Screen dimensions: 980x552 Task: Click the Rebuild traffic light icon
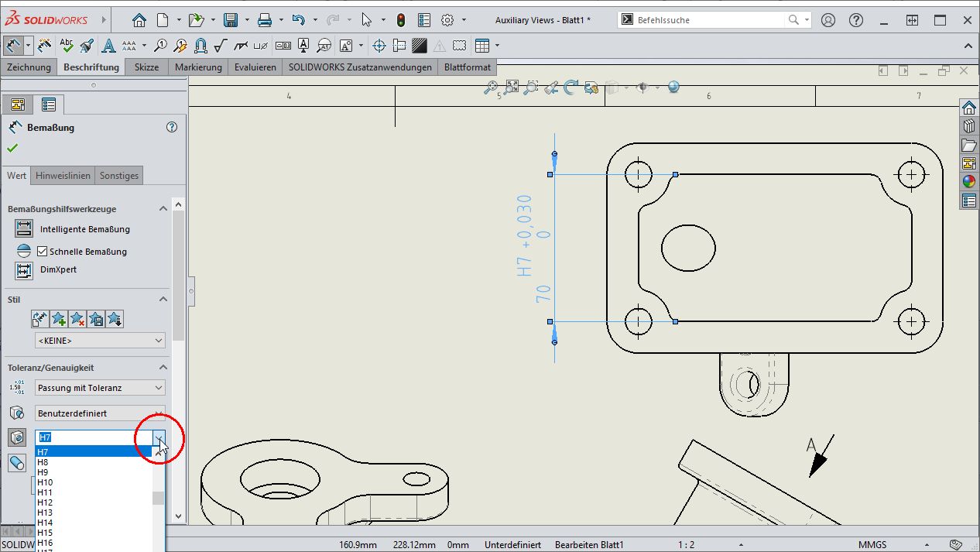tap(401, 20)
